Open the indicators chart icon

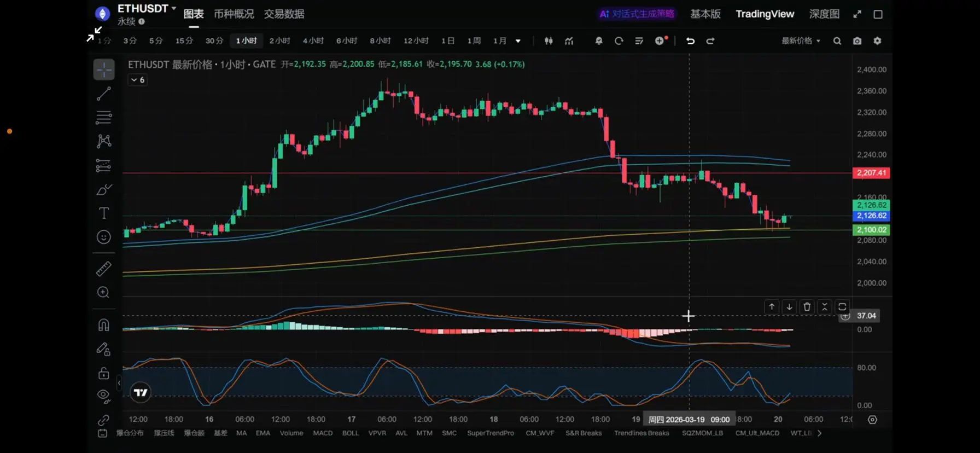tap(569, 41)
